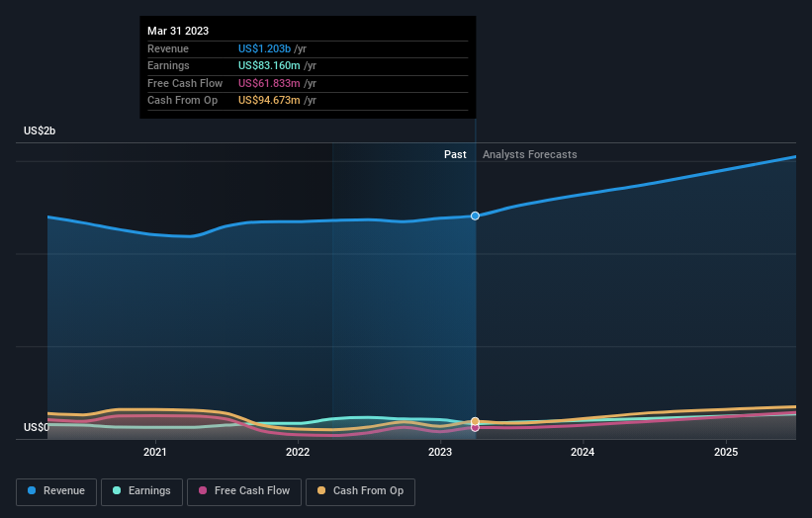
Task: Click the blue Revenue data point marker
Action: [475, 216]
